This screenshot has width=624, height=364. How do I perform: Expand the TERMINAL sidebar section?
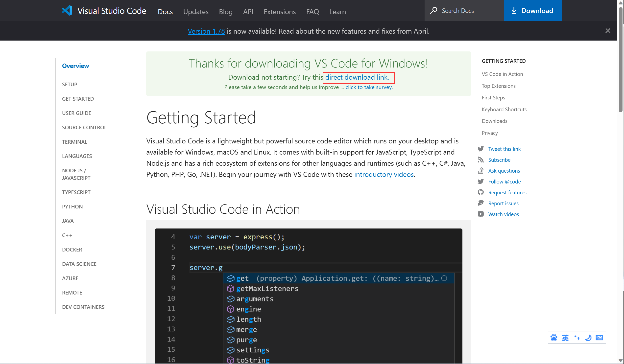(74, 142)
